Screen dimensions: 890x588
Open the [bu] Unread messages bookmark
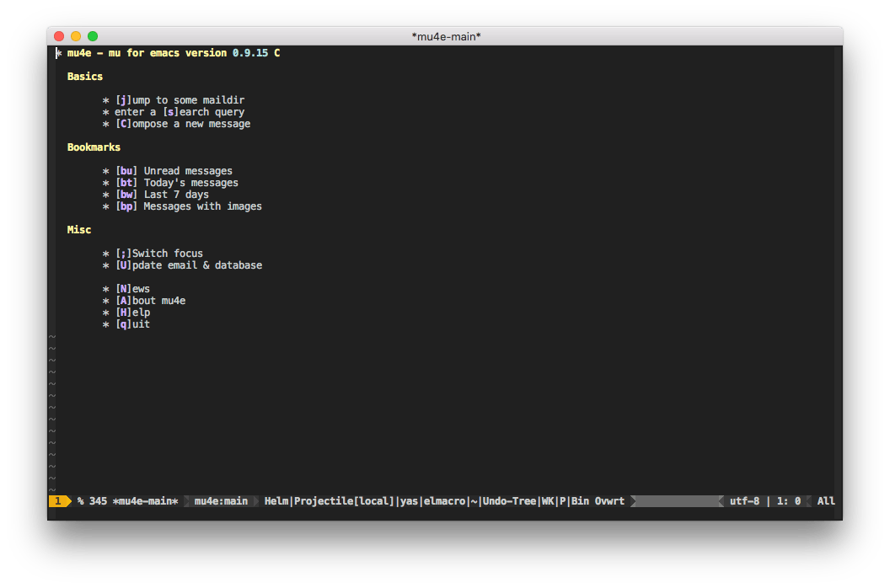pos(174,171)
